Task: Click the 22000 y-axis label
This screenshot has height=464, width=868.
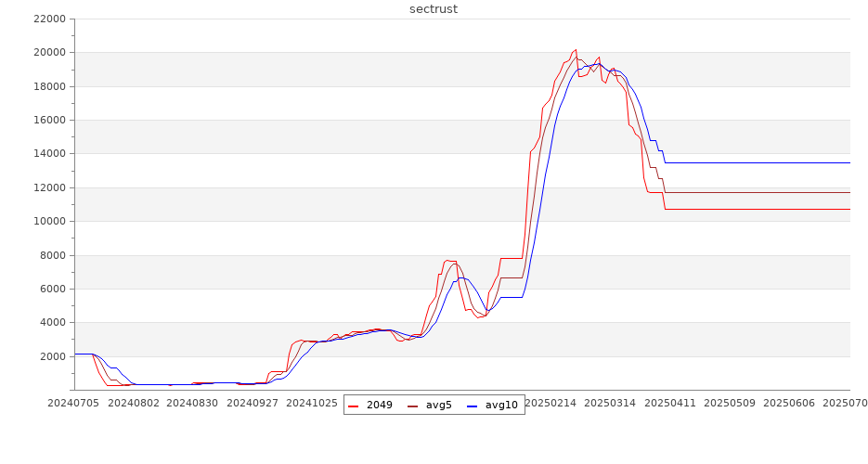Action: (x=48, y=19)
